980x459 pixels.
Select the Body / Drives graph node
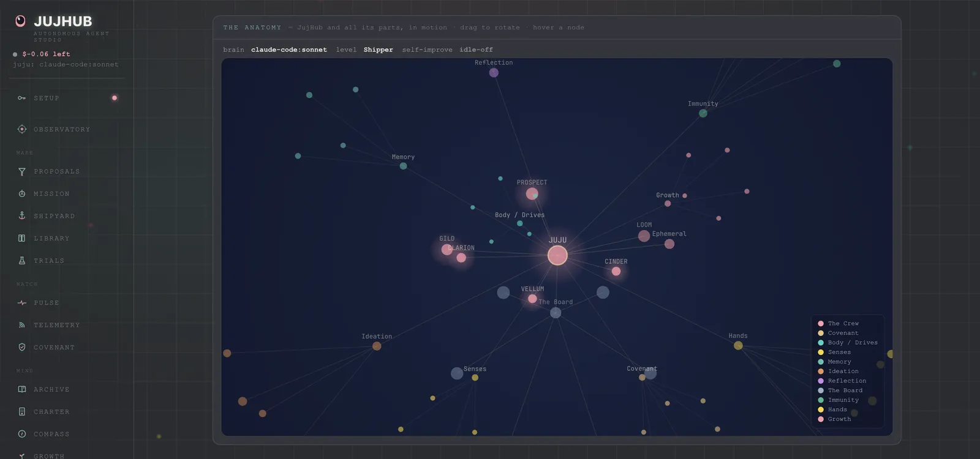click(x=520, y=223)
